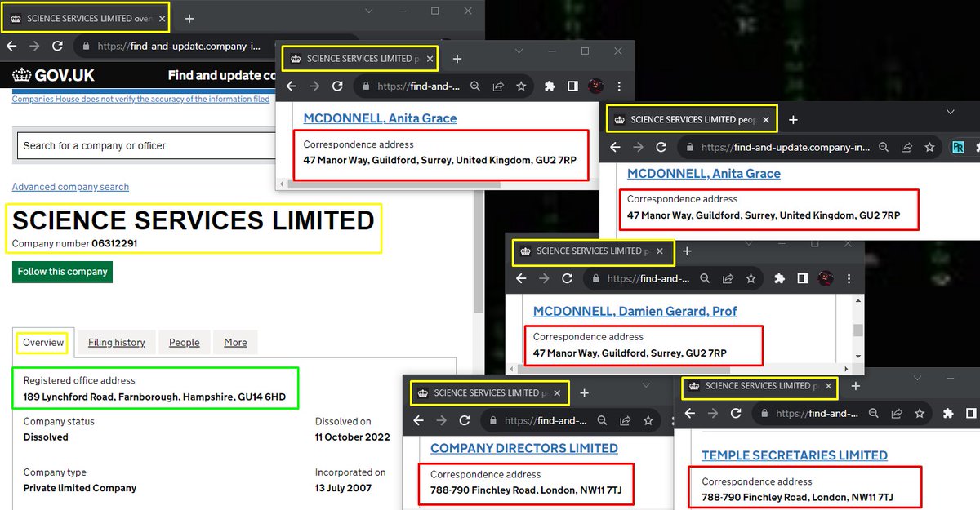The image size is (980, 510).
Task: Open the three-dot Chrome menu in the Anita Grace window
Action: click(621, 86)
